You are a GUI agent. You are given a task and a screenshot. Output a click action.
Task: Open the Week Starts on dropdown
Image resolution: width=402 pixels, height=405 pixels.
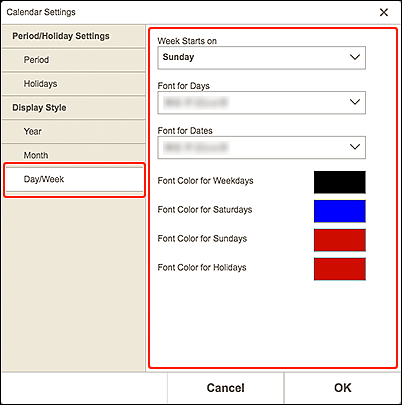point(261,58)
